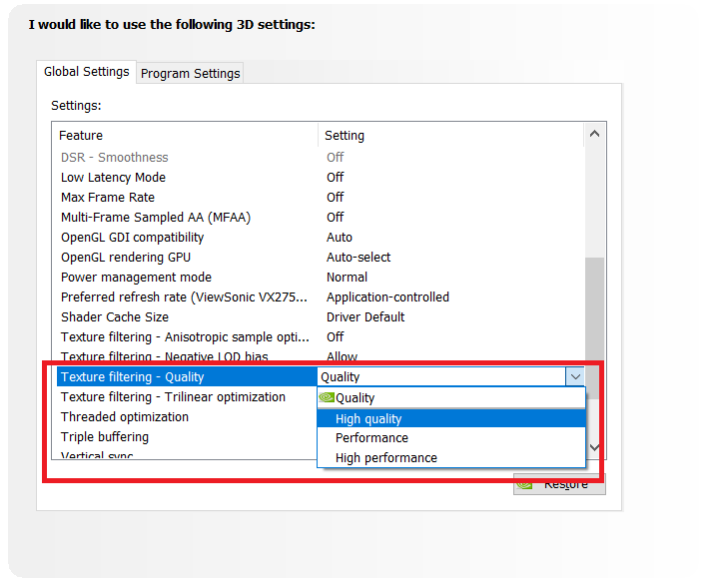Select the Low Latency Mode row
Image resolution: width=723 pixels, height=588 pixels.
(113, 177)
